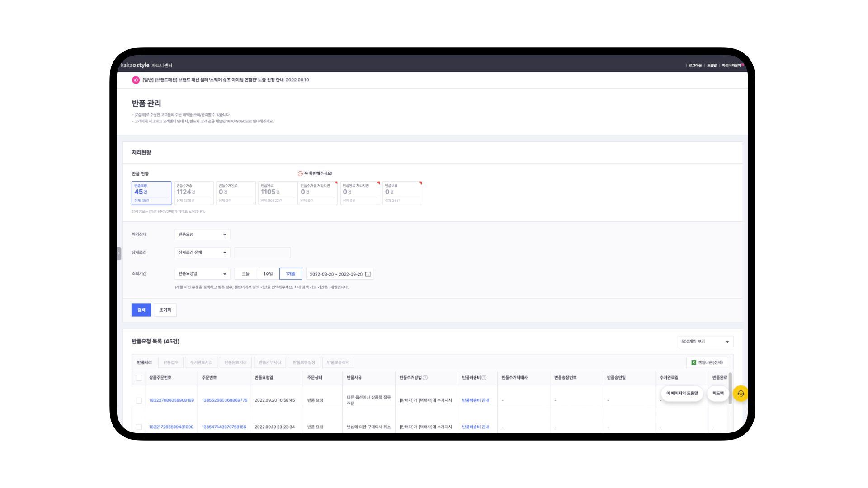Click the 2022-08-20 ~ 2022-09-20 date range field
868x488 pixels.
(x=340, y=274)
